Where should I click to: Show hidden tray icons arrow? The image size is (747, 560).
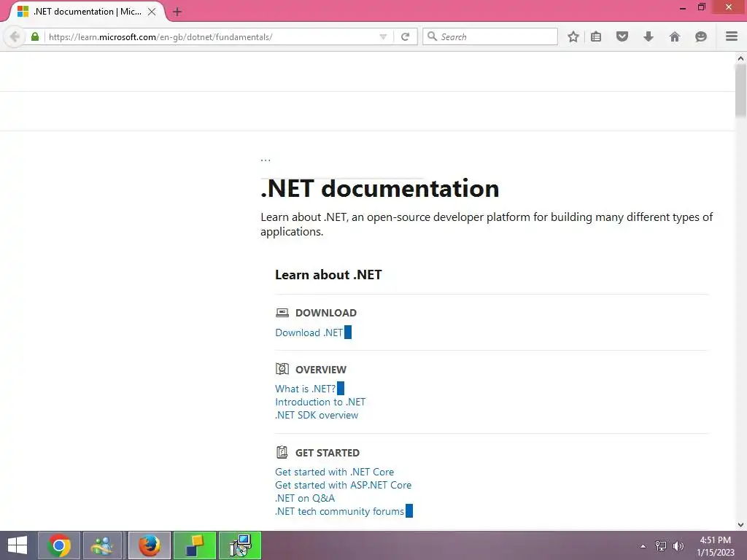pos(643,546)
